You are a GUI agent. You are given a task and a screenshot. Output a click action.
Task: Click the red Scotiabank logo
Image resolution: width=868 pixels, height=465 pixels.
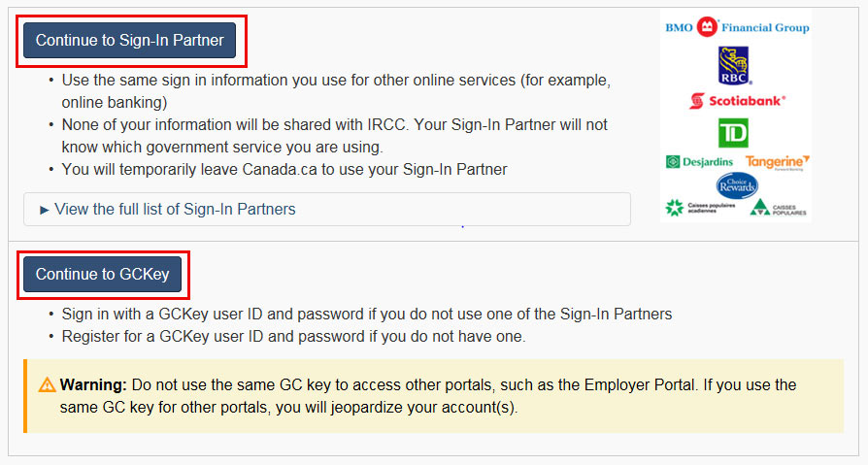(737, 101)
